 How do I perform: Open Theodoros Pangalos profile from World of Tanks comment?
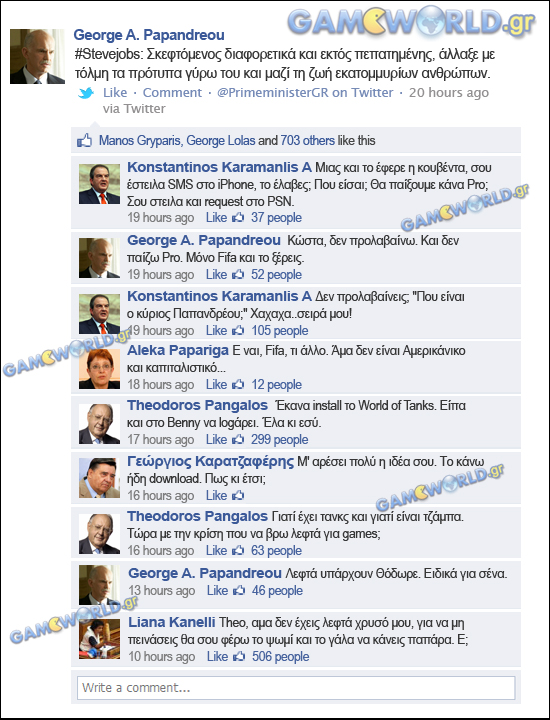coord(197,405)
